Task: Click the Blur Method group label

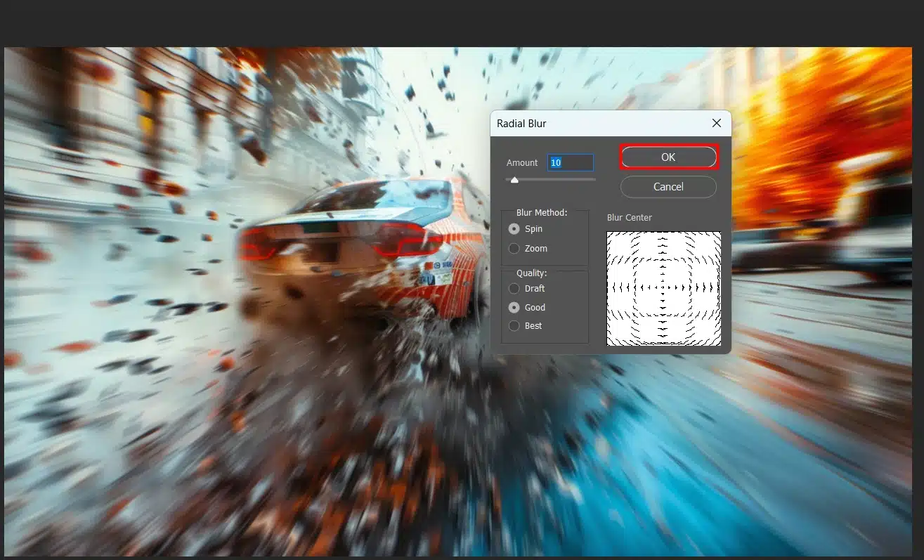Action: point(542,212)
